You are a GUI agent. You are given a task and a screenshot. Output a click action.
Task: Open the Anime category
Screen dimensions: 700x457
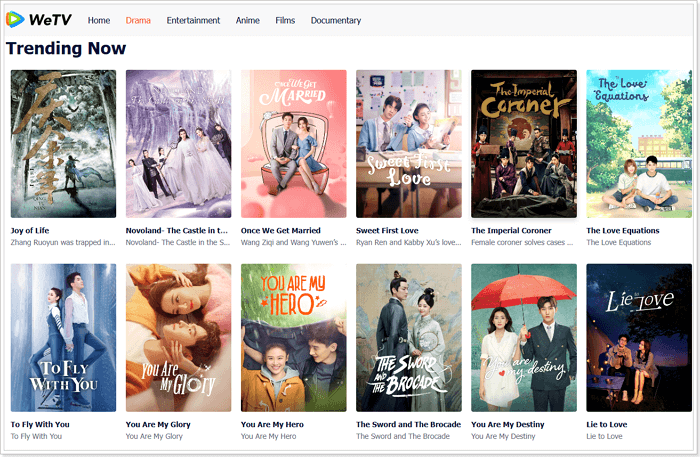(x=247, y=20)
